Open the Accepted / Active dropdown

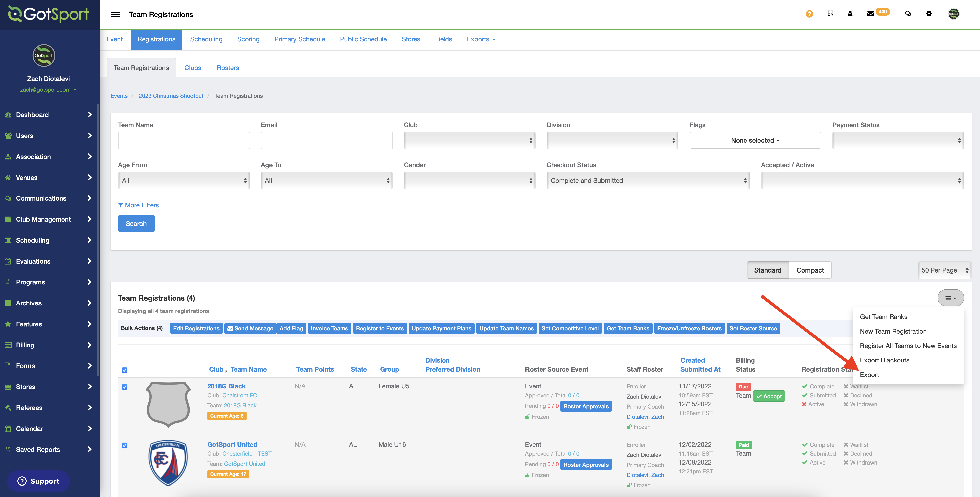pyautogui.click(x=862, y=181)
